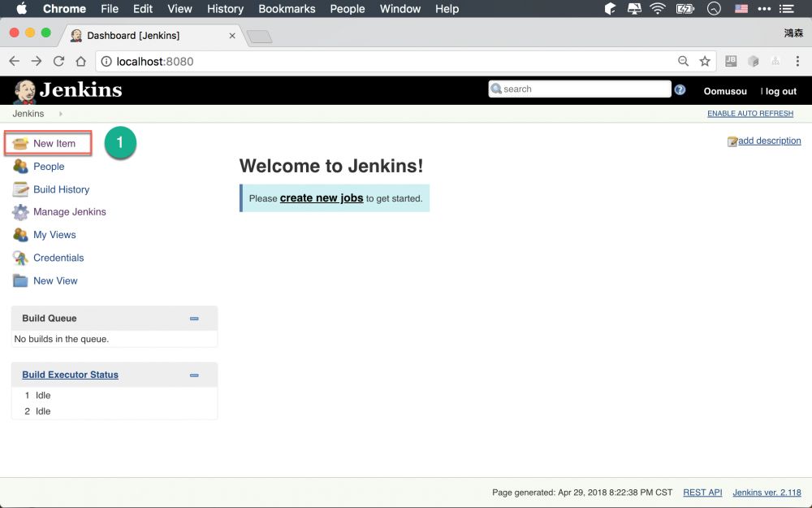Follow the create new jobs link
The width and height of the screenshot is (812, 508).
coord(321,198)
